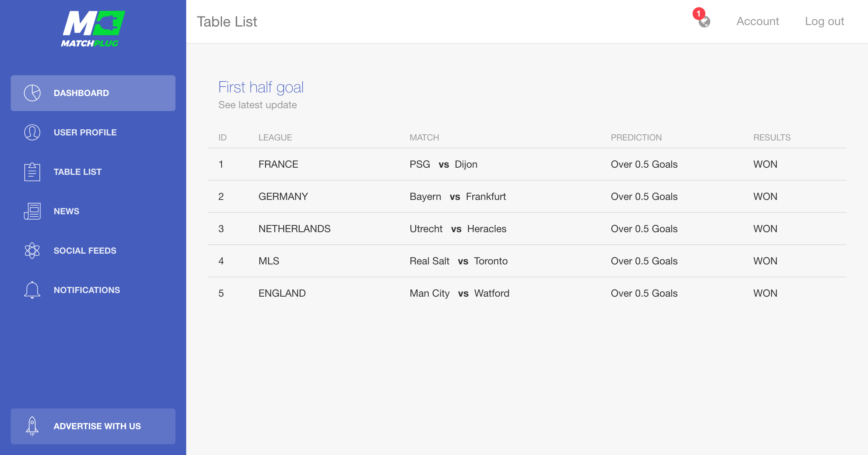Viewport: 868px width, 455px height.
Task: Click the Social Feeds atom icon
Action: (x=32, y=251)
